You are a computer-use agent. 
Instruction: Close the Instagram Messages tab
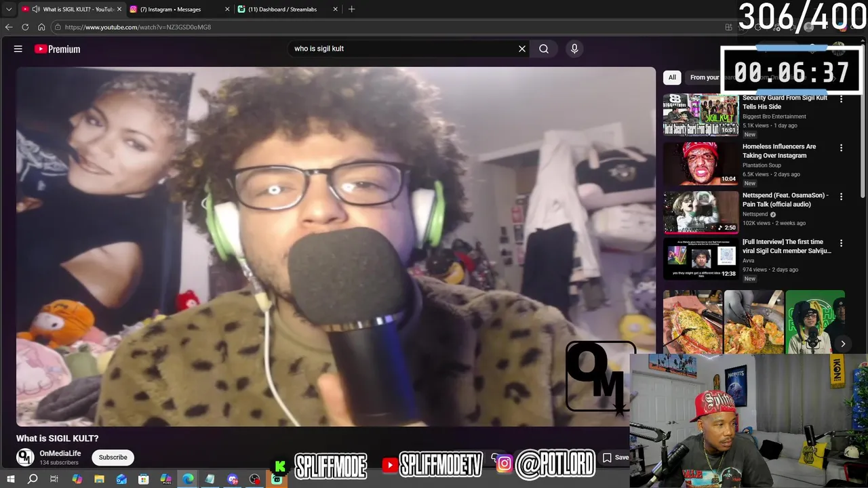226,9
